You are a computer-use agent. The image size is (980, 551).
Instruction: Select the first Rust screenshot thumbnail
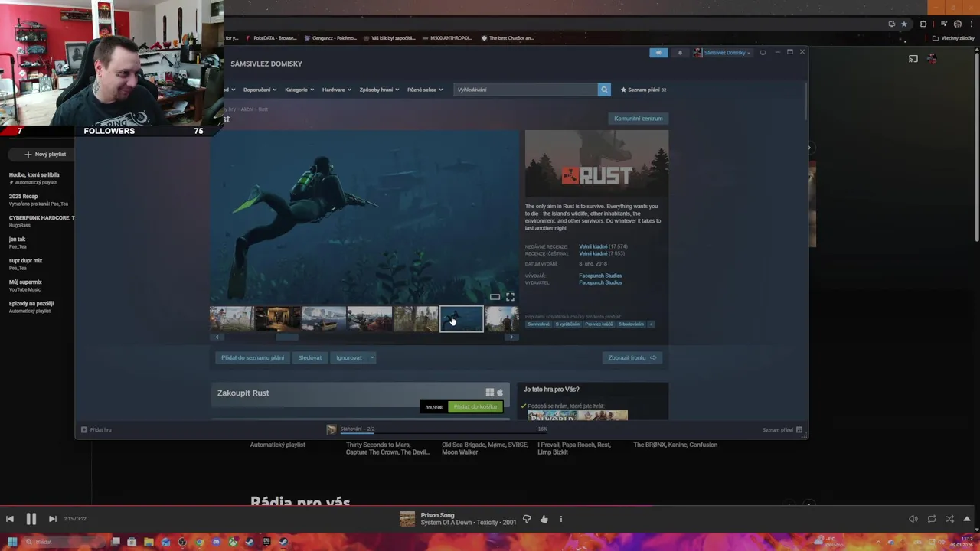tap(232, 319)
